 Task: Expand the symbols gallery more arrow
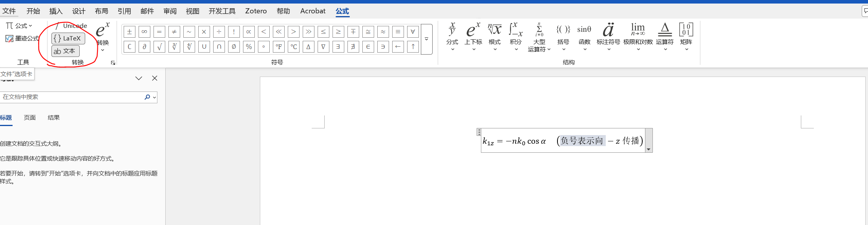tap(427, 39)
